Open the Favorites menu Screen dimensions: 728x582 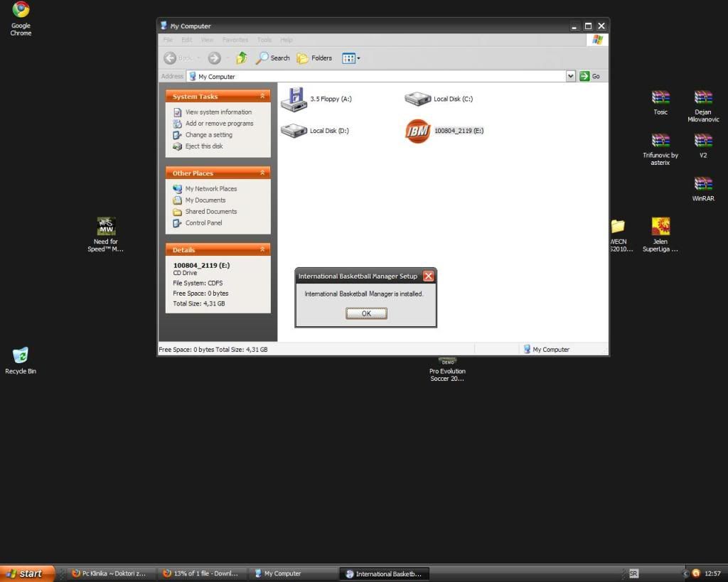click(235, 40)
